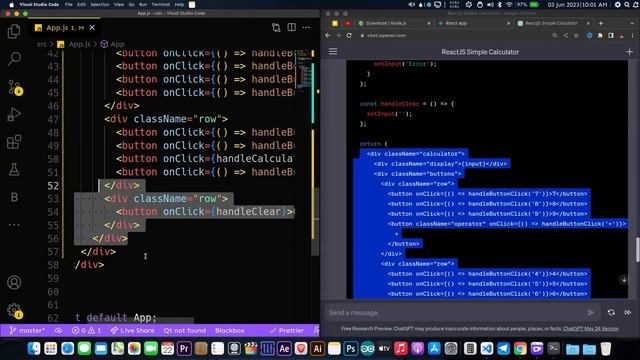
Task: Click the ChatGPT page scrollbar thumb
Action: click(637, 249)
